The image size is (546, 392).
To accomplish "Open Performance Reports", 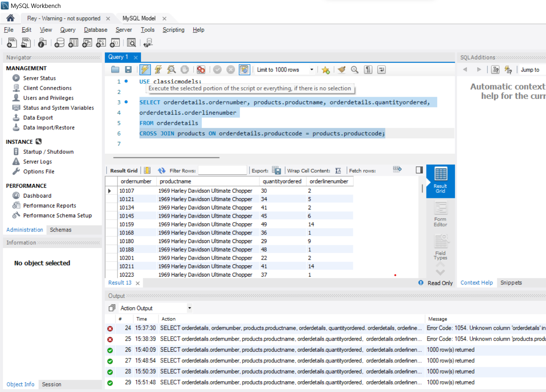I will [49, 205].
